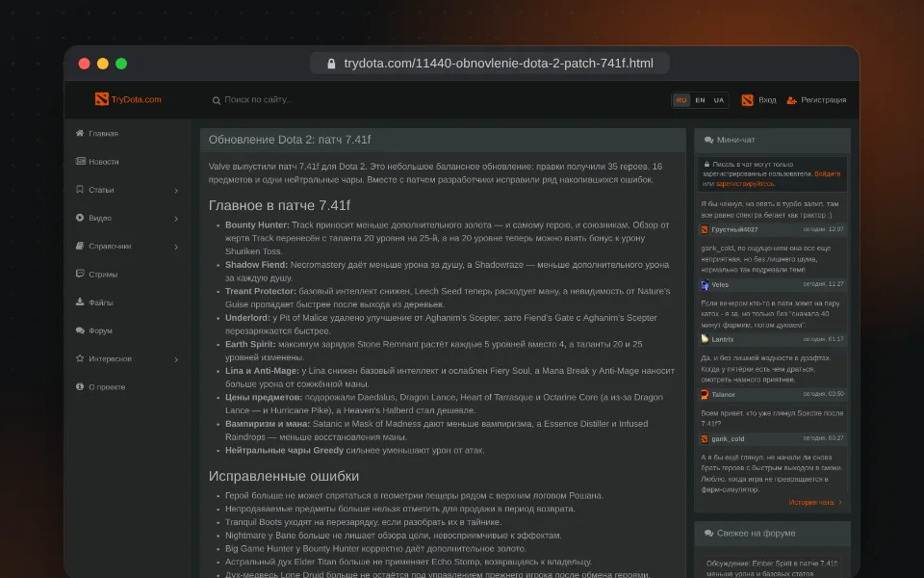Viewport: 924px width, 578px height.
Task: Click the star icon for Интересное
Action: click(80, 358)
